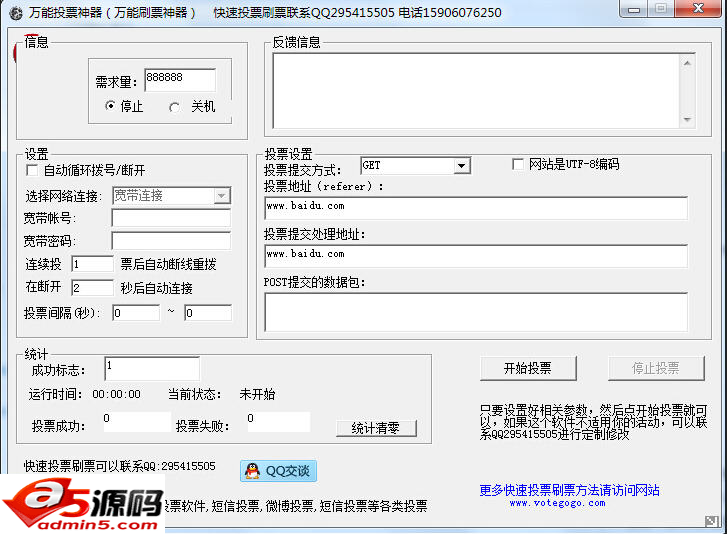Click the 投票提交处理地址 field
727x534 pixels.
[x=476, y=256]
